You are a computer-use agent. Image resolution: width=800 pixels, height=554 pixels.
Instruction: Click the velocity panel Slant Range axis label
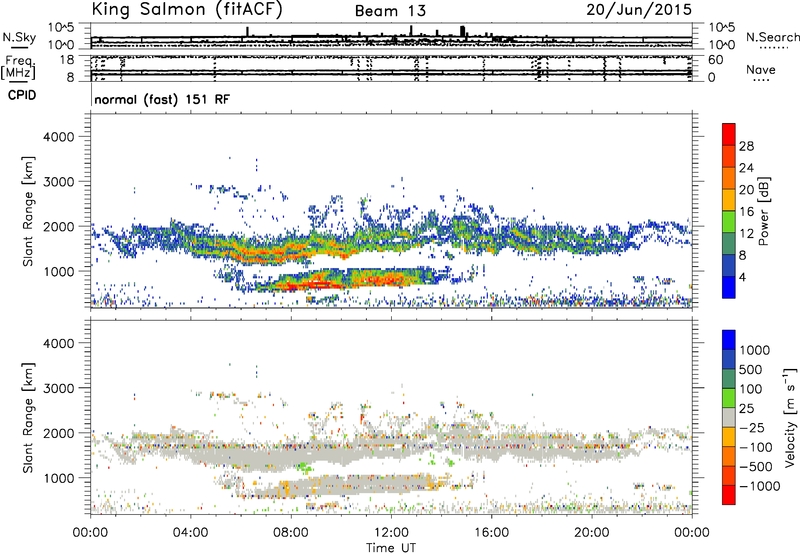pyautogui.click(x=28, y=418)
